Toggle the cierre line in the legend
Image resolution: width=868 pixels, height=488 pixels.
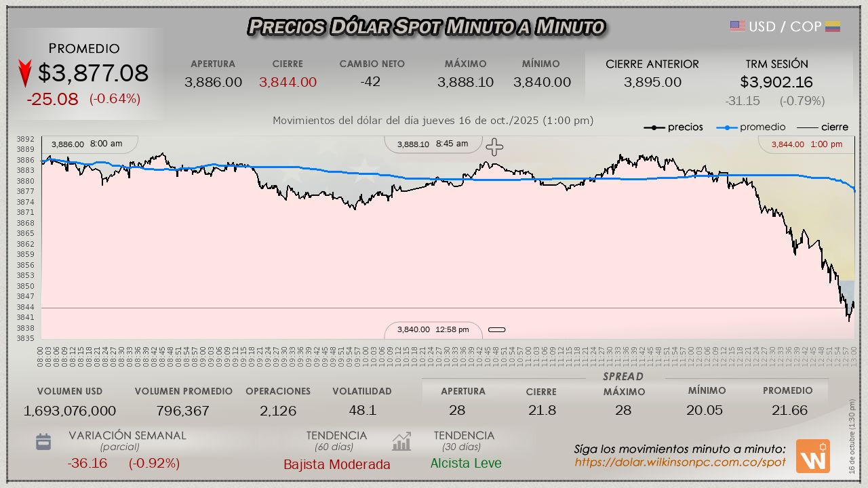822,127
